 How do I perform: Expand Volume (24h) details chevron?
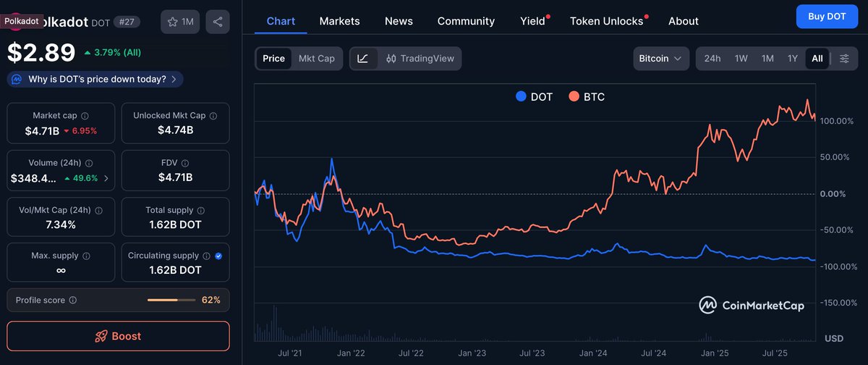coord(107,178)
